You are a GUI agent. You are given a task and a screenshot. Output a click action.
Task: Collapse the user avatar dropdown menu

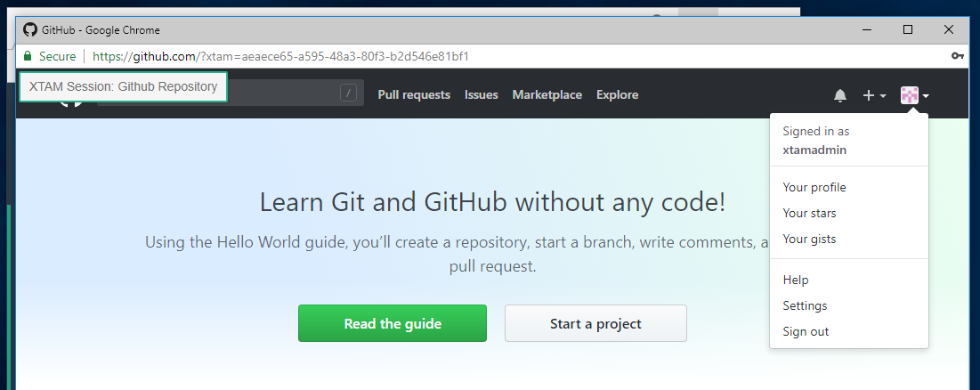pyautogui.click(x=914, y=95)
